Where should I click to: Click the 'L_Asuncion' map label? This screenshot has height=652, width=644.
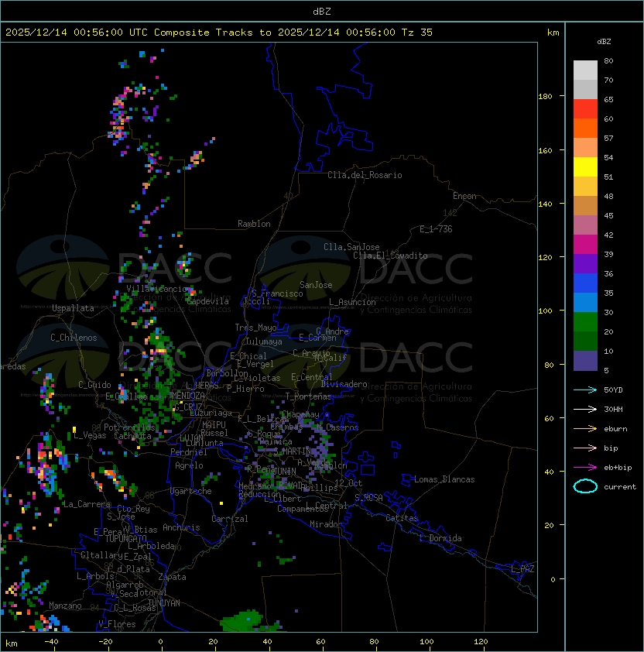352,302
